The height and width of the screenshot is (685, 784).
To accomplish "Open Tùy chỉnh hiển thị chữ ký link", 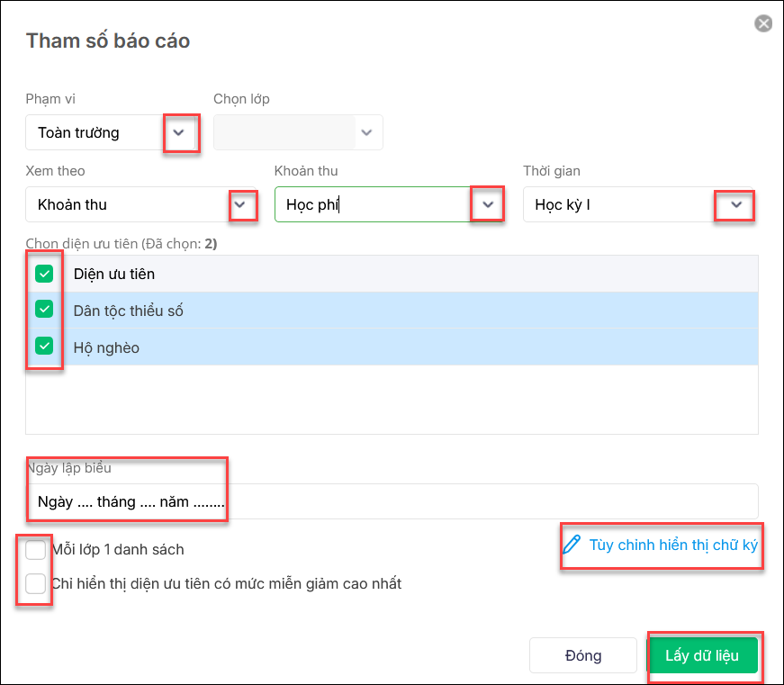I will pyautogui.click(x=673, y=545).
